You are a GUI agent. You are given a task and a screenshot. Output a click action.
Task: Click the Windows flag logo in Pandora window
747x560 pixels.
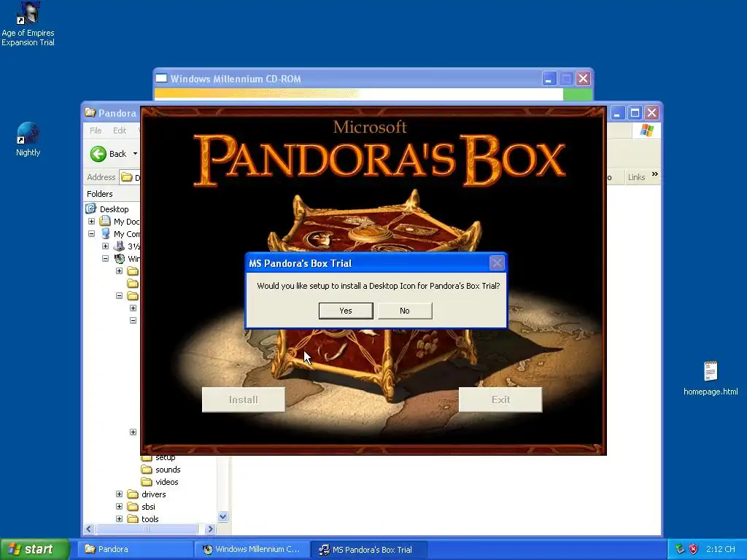(x=646, y=130)
